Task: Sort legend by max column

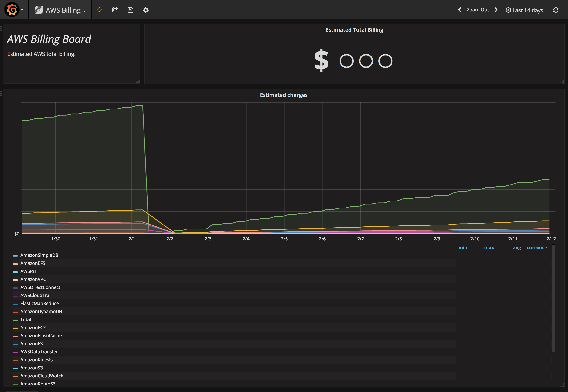Action: click(x=489, y=247)
